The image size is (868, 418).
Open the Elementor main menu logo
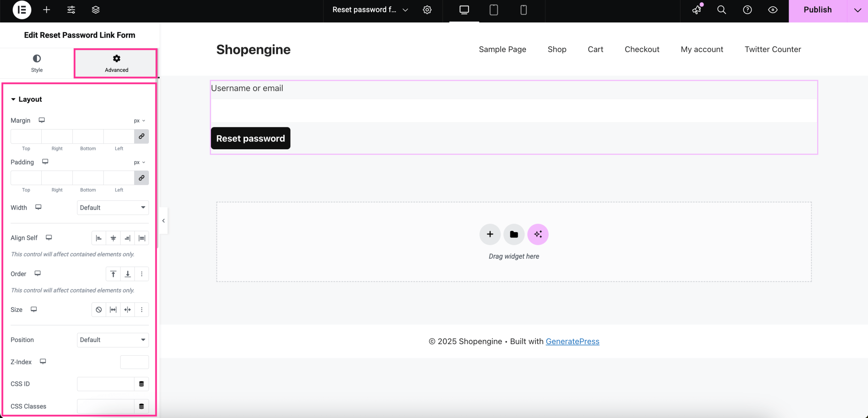(22, 10)
